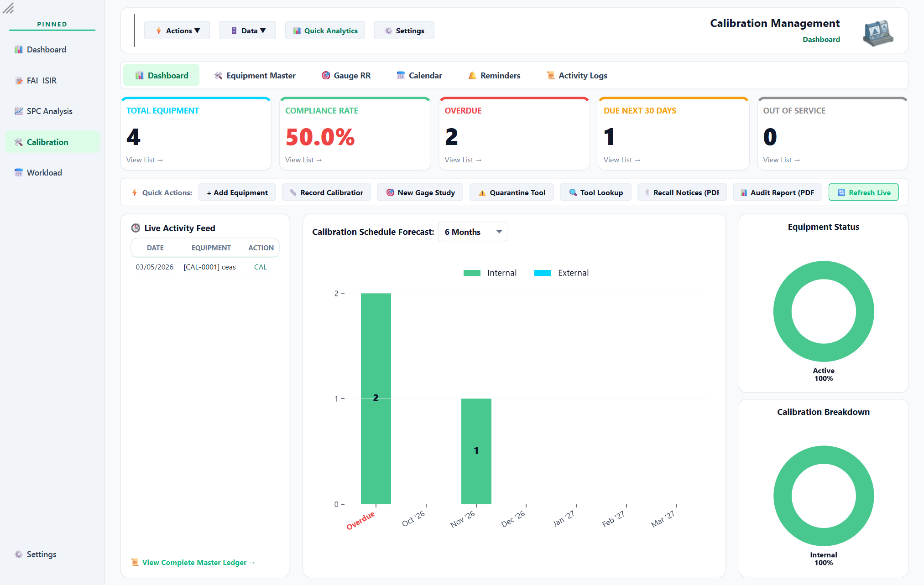Open the Reminders tab

(x=494, y=76)
